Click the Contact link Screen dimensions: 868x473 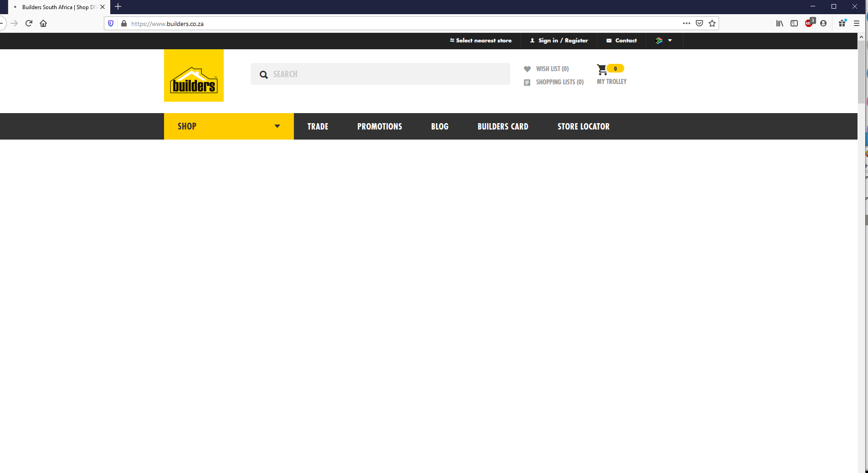tap(621, 41)
